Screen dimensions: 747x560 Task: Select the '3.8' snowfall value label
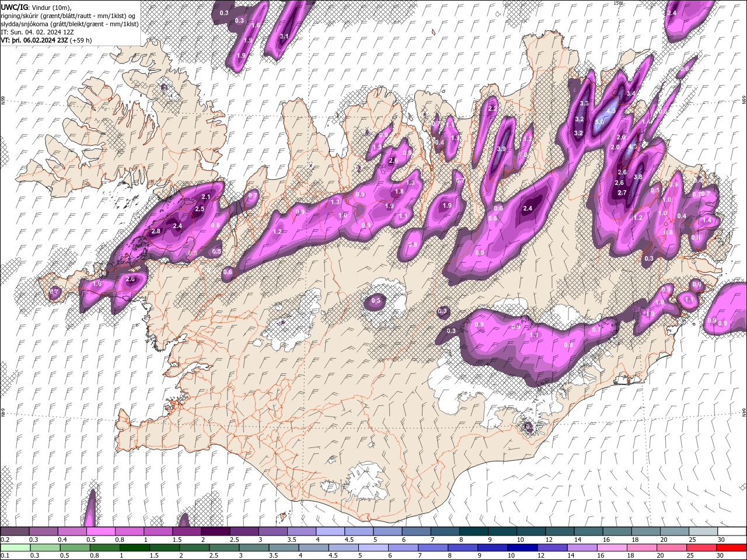click(637, 177)
